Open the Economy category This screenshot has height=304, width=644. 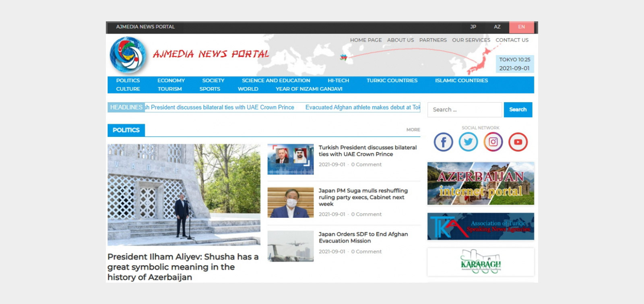pos(171,81)
